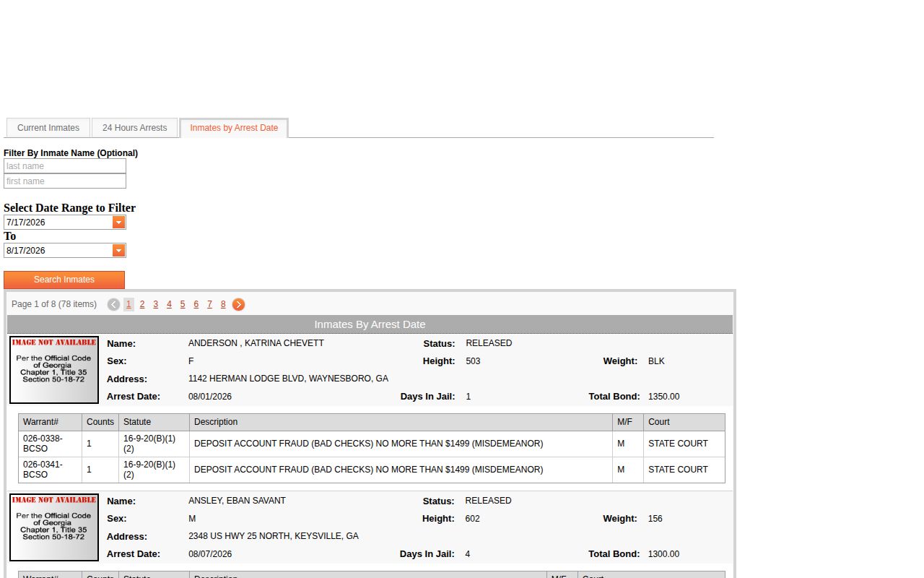Go to page 7 of results

[209, 305]
